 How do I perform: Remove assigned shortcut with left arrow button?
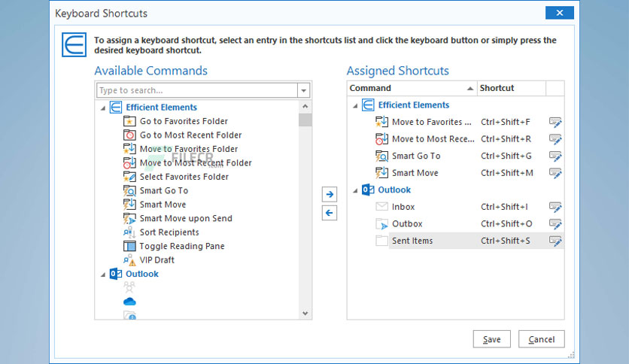[x=330, y=213]
